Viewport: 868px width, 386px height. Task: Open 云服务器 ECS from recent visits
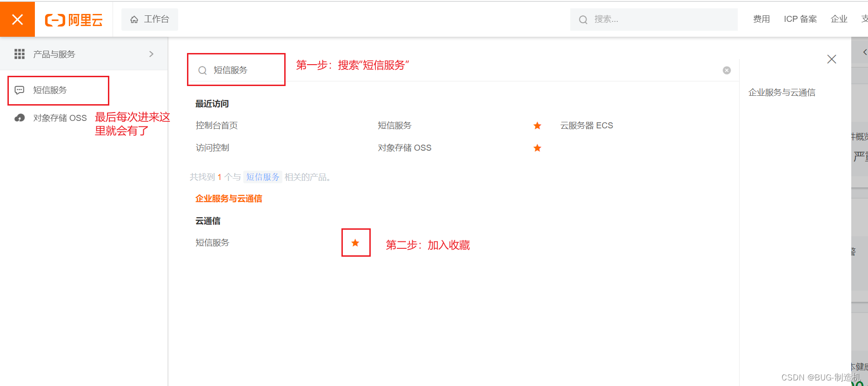(587, 126)
